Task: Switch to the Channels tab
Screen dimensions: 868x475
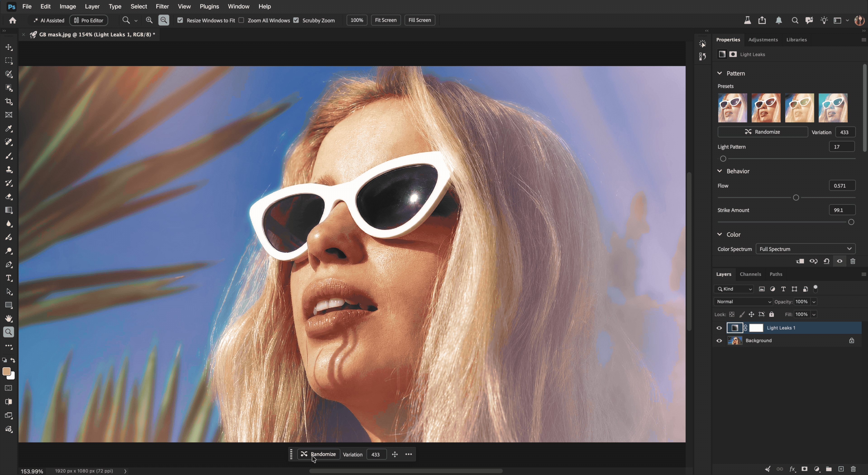Action: click(x=750, y=274)
